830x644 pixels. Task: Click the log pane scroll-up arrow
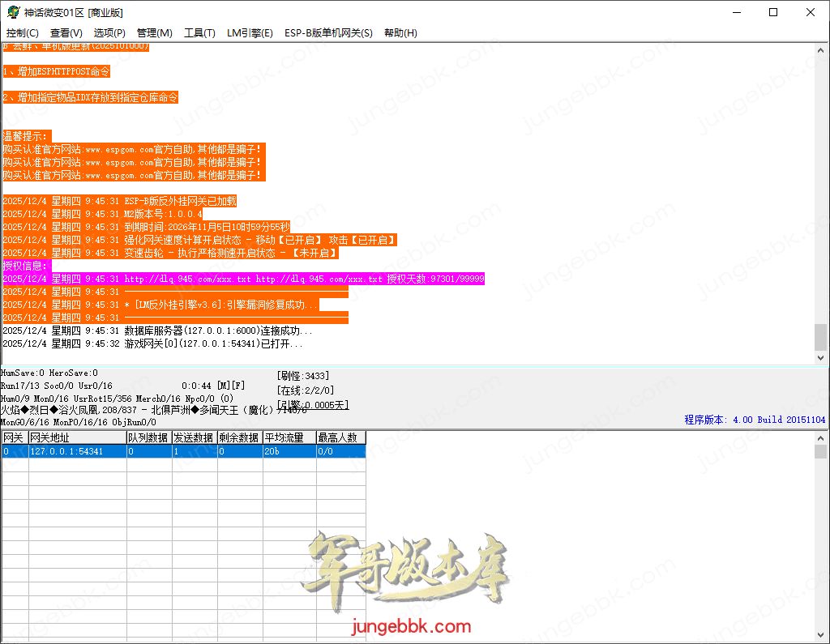821,49
